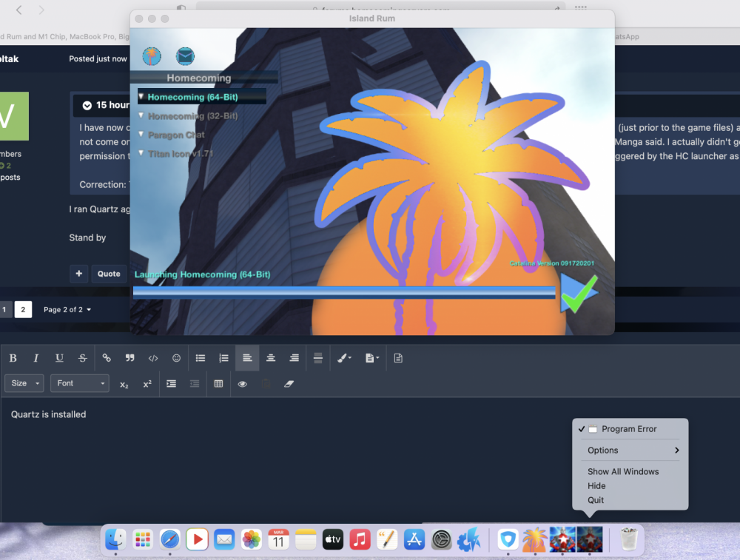
Task: Toggle the checked Program Error window item
Action: click(x=628, y=429)
